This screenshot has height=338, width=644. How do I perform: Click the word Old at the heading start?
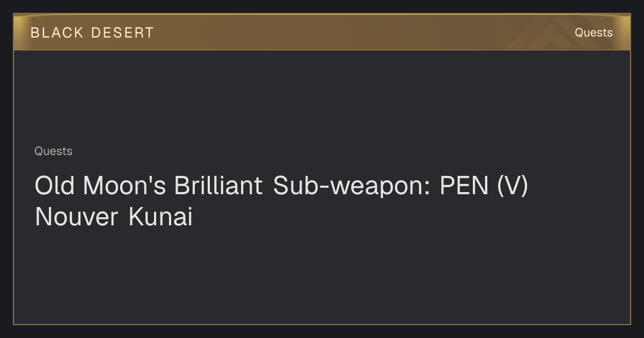(x=55, y=186)
